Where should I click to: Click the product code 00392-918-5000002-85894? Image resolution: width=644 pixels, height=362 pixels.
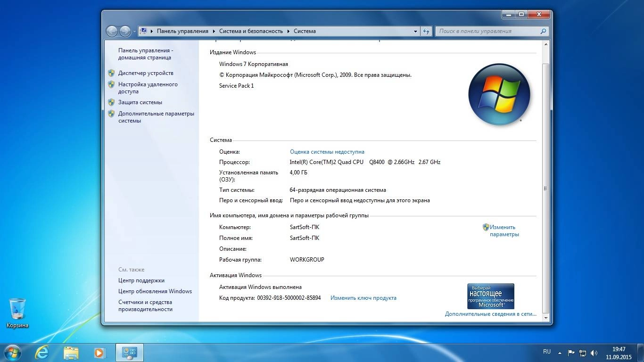pyautogui.click(x=289, y=298)
